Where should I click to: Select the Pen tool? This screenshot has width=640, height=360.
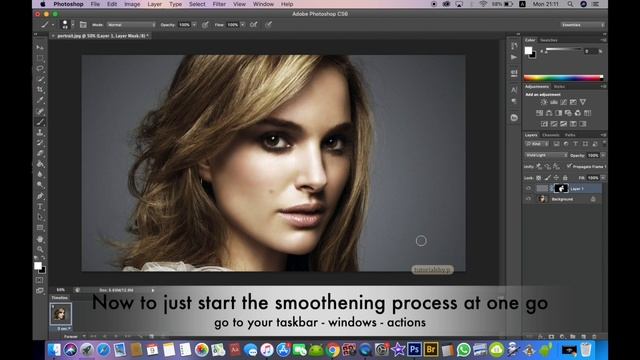(x=40, y=196)
